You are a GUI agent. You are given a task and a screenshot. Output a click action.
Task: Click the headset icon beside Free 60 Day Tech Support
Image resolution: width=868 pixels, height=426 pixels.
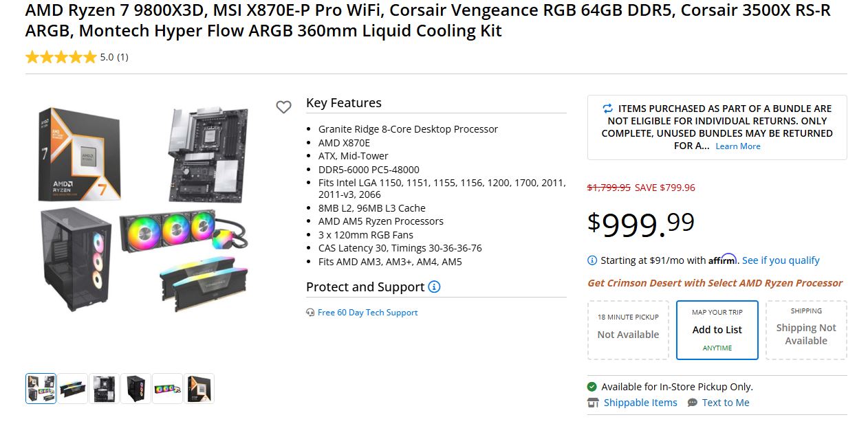click(312, 313)
